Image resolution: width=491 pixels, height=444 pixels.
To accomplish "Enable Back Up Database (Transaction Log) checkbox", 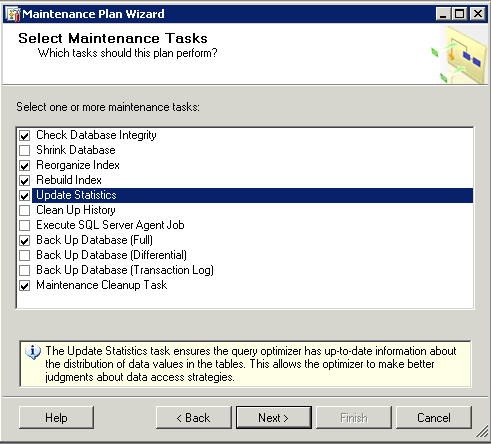I will (x=25, y=271).
